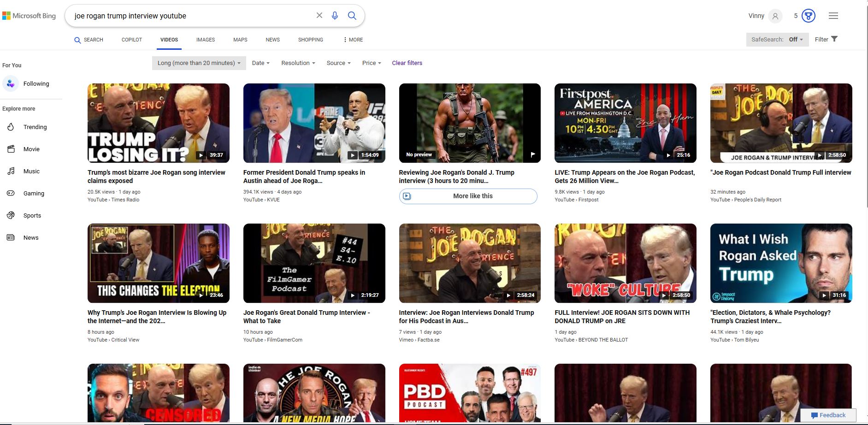Open the People's Daily Report 2:58:50 thumbnail
868x425 pixels.
pos(781,123)
